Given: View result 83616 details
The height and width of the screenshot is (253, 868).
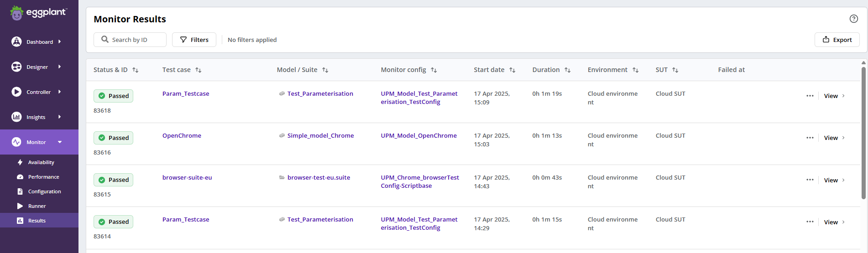Looking at the screenshot, I should (x=834, y=138).
